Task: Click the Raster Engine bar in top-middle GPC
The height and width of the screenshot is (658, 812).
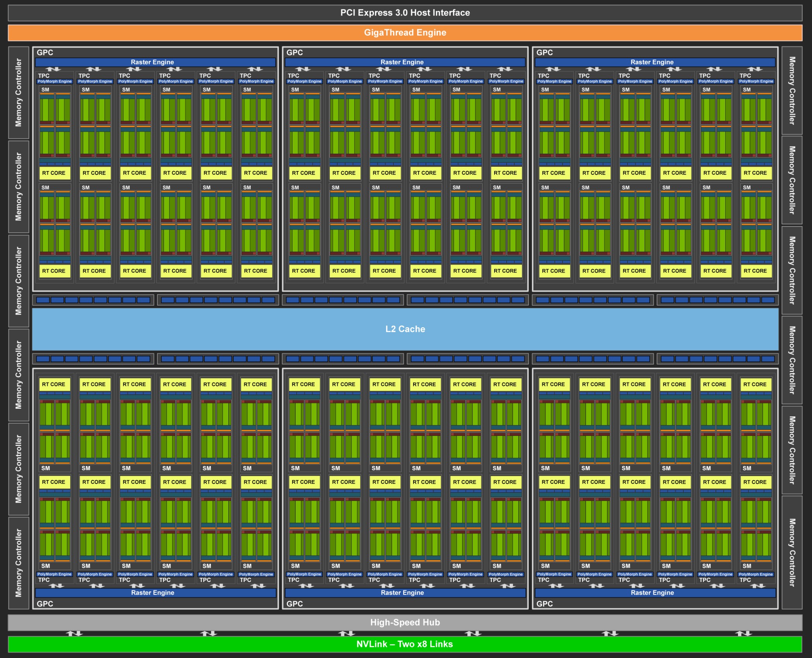Action: 405,62
